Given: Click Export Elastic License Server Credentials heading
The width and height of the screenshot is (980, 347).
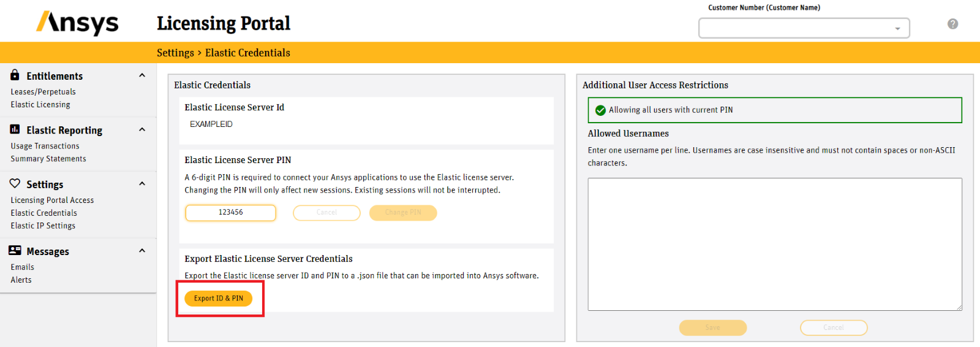Looking at the screenshot, I should pos(268,259).
